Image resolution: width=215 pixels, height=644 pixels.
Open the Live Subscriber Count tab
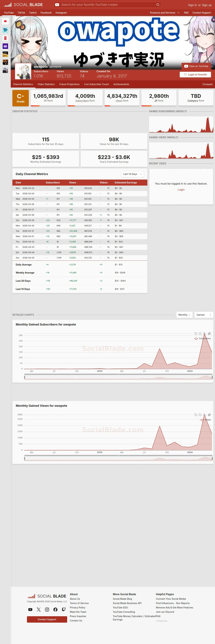click(96, 84)
